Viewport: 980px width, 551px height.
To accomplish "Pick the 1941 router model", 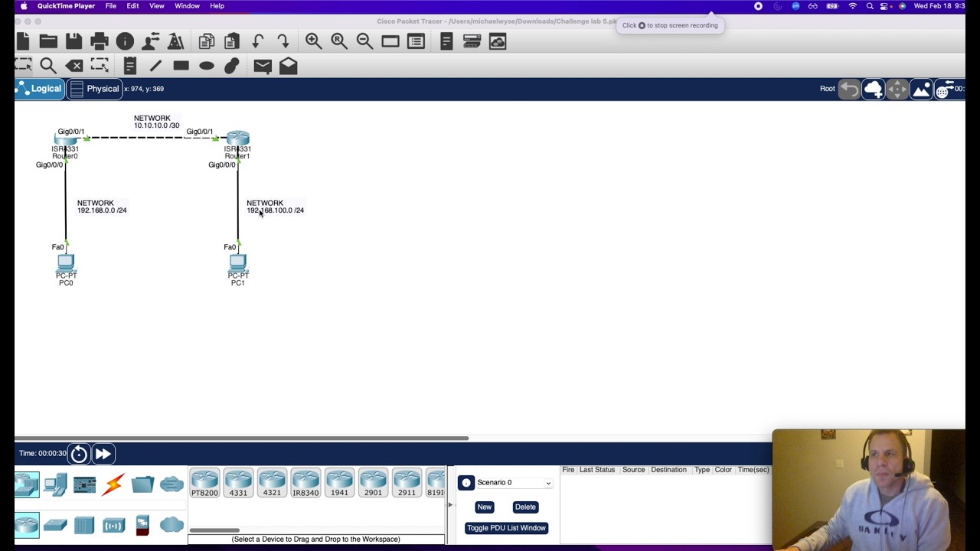I will (x=339, y=484).
